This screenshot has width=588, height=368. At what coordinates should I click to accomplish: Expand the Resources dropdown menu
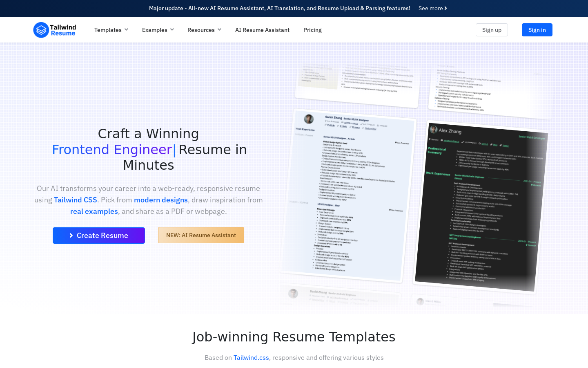(204, 30)
